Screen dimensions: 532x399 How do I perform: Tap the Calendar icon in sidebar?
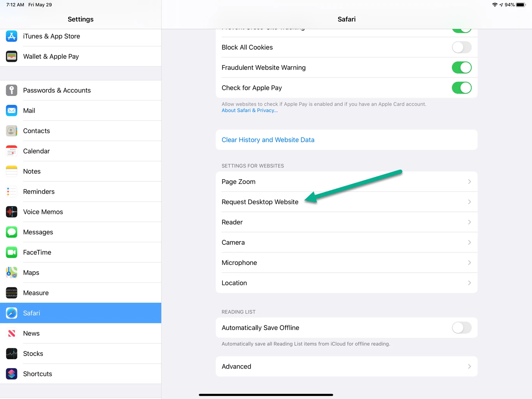pyautogui.click(x=12, y=151)
